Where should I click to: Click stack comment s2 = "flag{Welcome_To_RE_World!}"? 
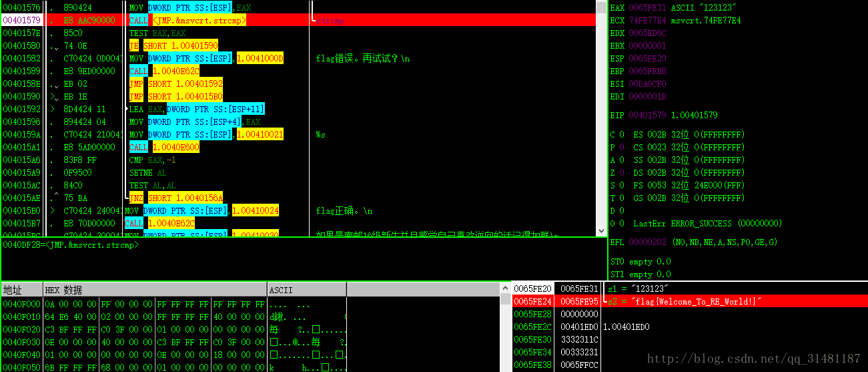[684, 301]
